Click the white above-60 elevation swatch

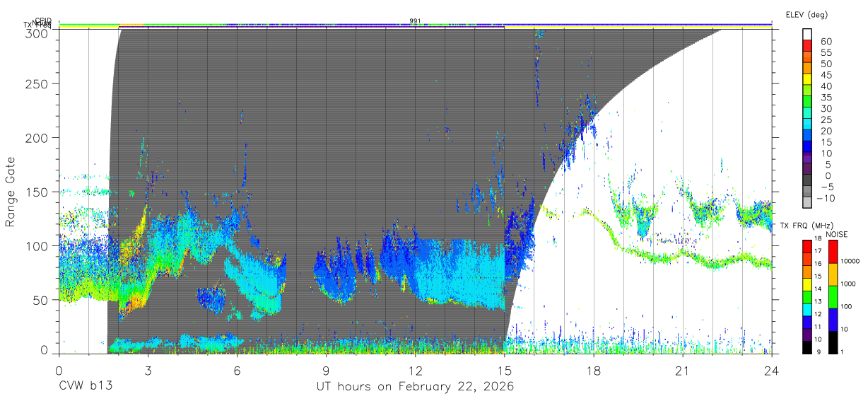[808, 35]
